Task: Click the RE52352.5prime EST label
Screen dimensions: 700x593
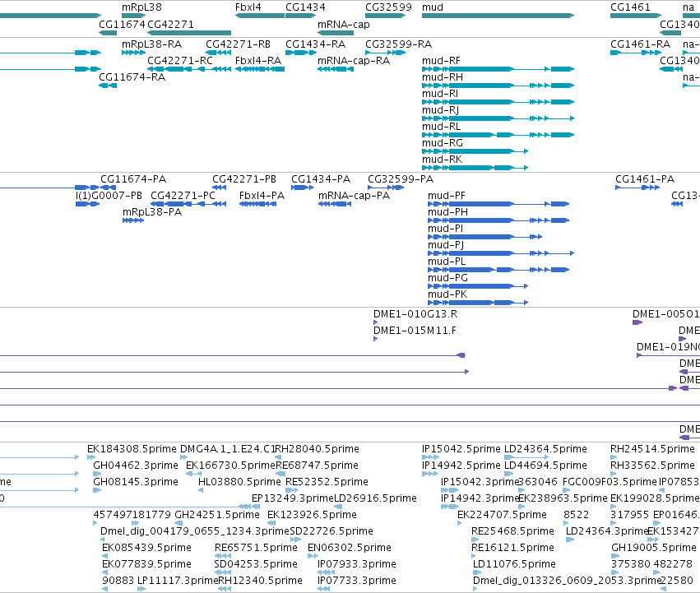Action: [327, 482]
